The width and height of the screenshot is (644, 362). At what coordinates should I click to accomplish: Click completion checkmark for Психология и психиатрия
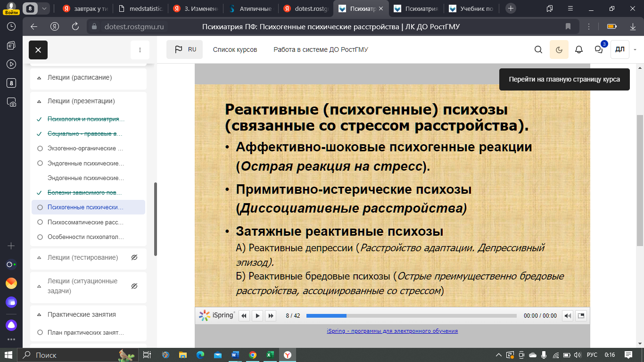point(40,119)
